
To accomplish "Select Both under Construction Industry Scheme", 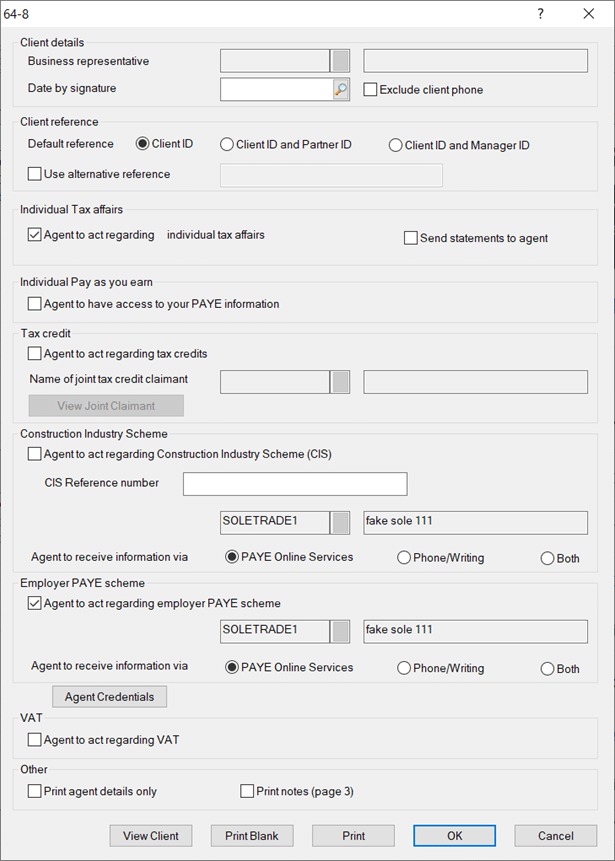I will [547, 558].
